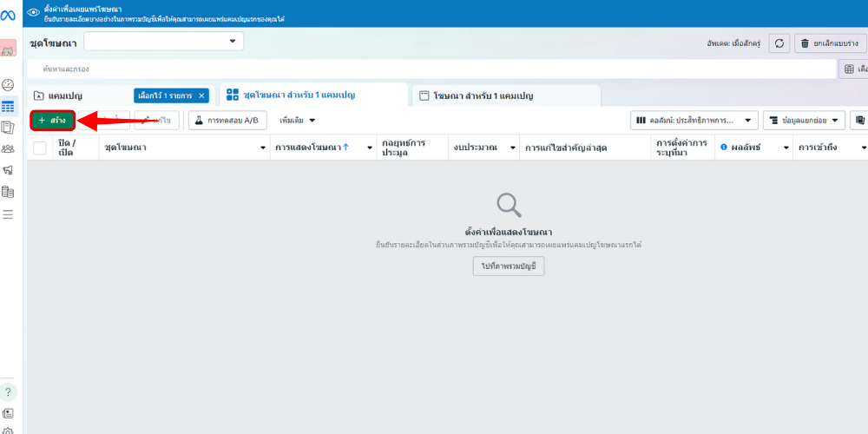Click the Meta logo in the sidebar
This screenshot has height=434, width=868.
(9, 13)
